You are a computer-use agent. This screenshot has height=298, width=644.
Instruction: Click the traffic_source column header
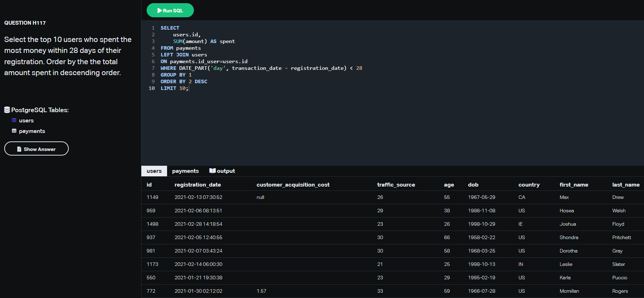point(396,185)
